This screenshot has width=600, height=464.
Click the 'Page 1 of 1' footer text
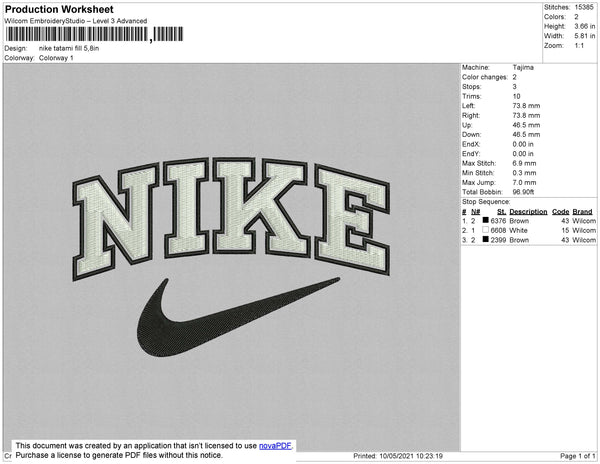point(578,456)
